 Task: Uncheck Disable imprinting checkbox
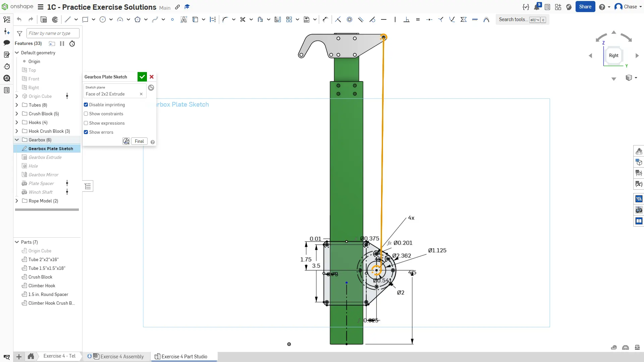click(x=86, y=105)
